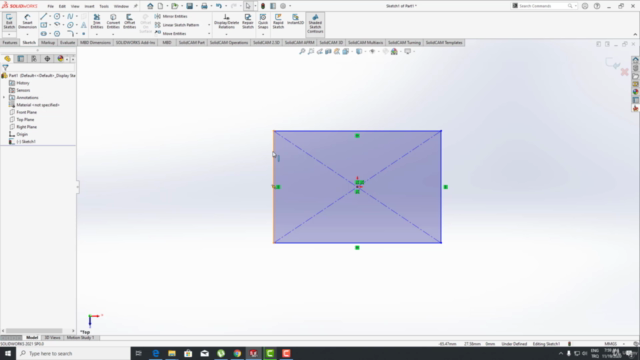This screenshot has width=640, height=360.
Task: Click the Exit Sketch button
Action: (9, 21)
